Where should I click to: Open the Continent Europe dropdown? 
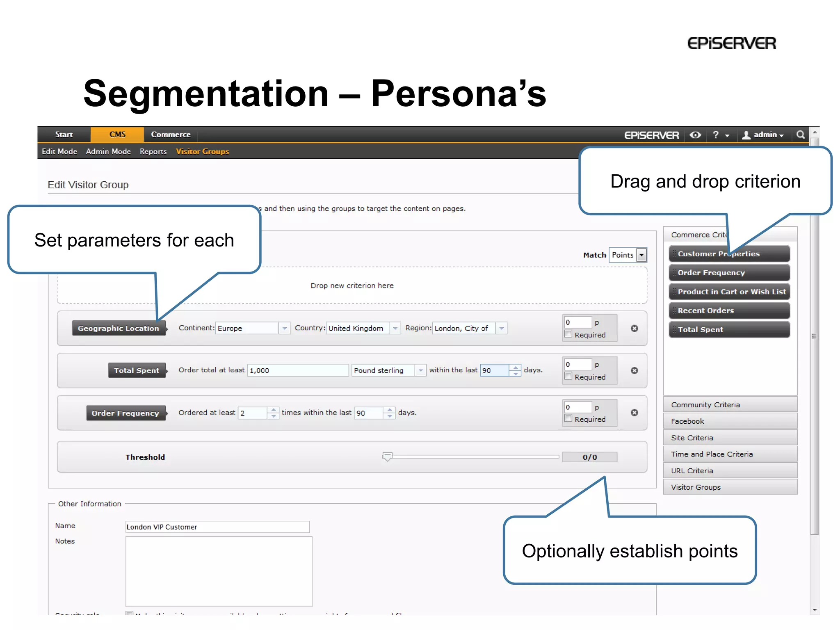pos(253,328)
